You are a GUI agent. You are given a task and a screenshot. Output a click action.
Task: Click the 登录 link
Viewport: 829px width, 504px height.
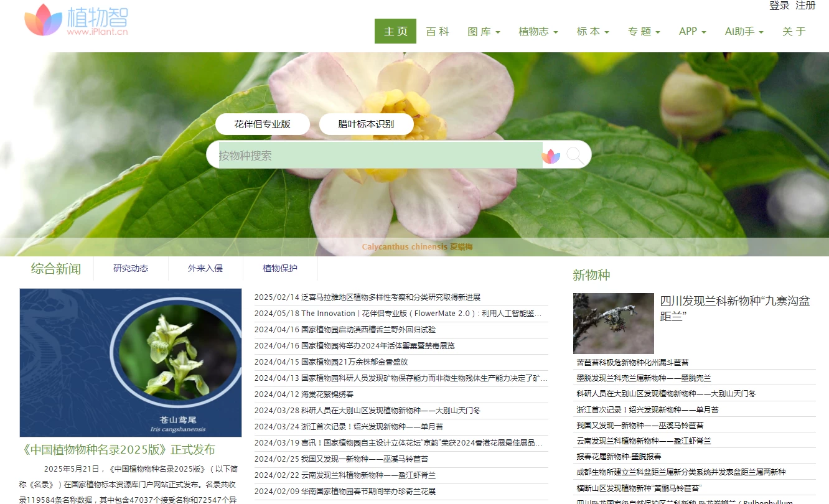pos(779,6)
